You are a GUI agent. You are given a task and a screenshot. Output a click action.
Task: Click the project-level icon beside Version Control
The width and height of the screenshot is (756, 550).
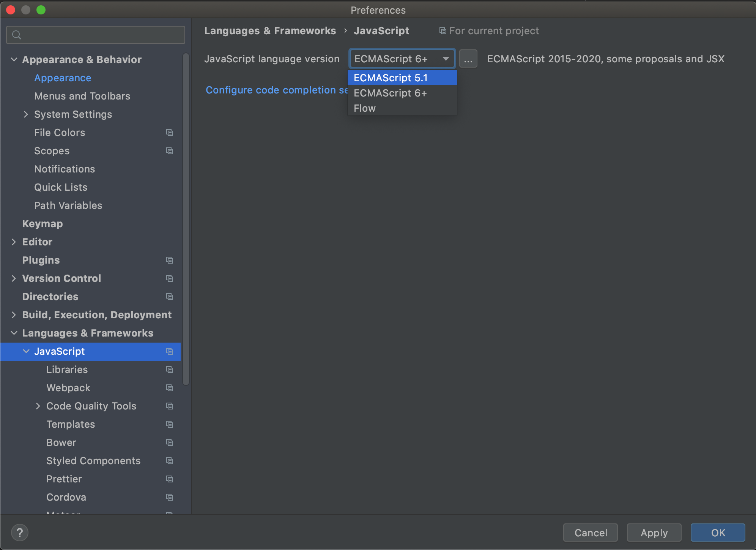tap(170, 278)
